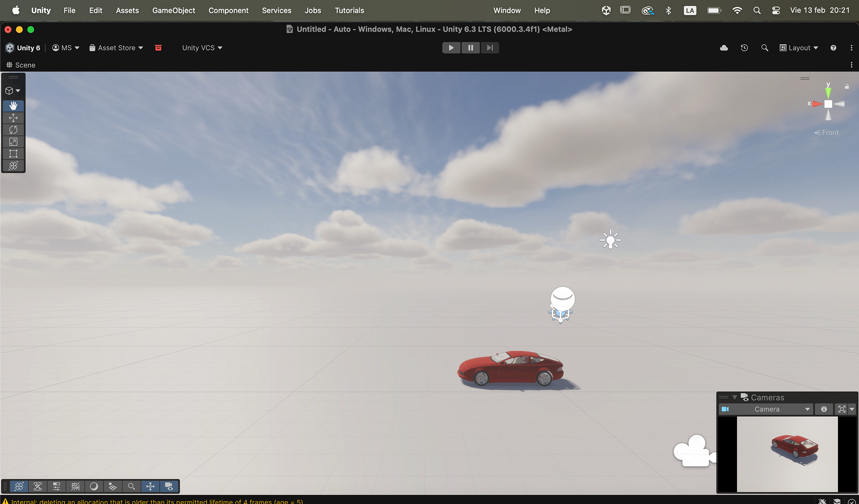Click the green Y axis on gizmo
The image size is (859, 504).
(x=828, y=92)
